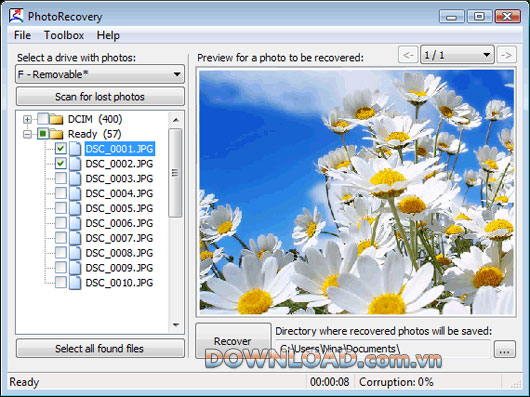Click the file icon beside DSC_0003.JPG
Screen dimensions: 530x397
click(x=75, y=179)
